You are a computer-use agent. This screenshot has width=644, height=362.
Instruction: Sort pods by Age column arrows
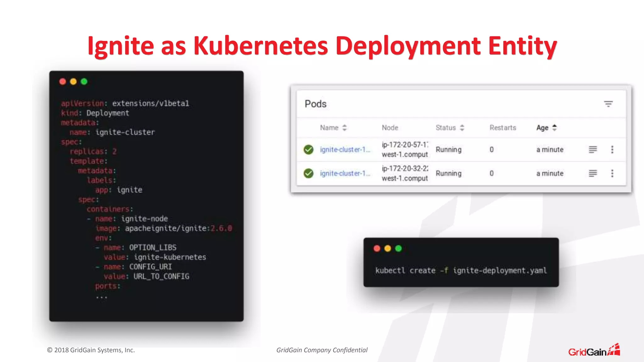[x=554, y=128]
